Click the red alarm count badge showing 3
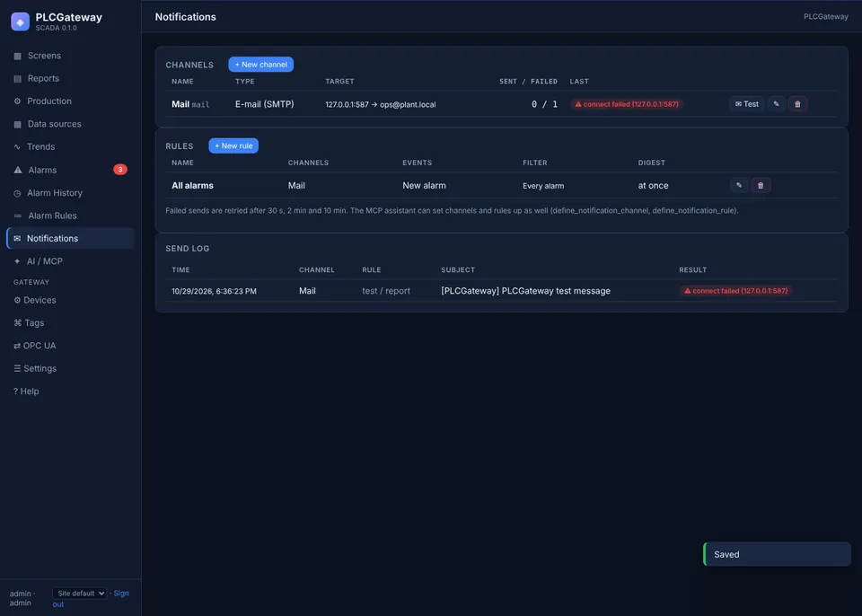This screenshot has width=862, height=616. 120,170
